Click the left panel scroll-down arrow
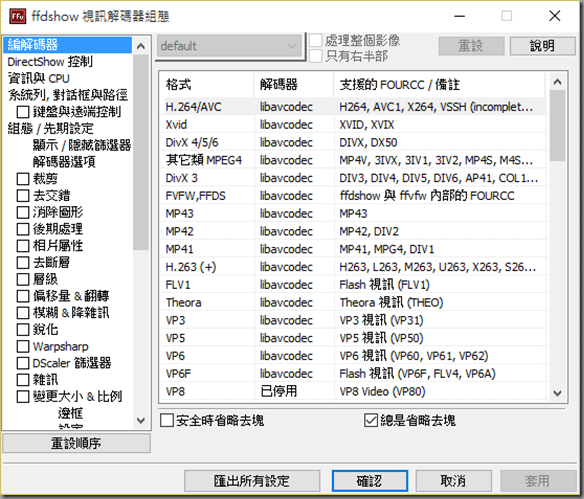 point(141,420)
